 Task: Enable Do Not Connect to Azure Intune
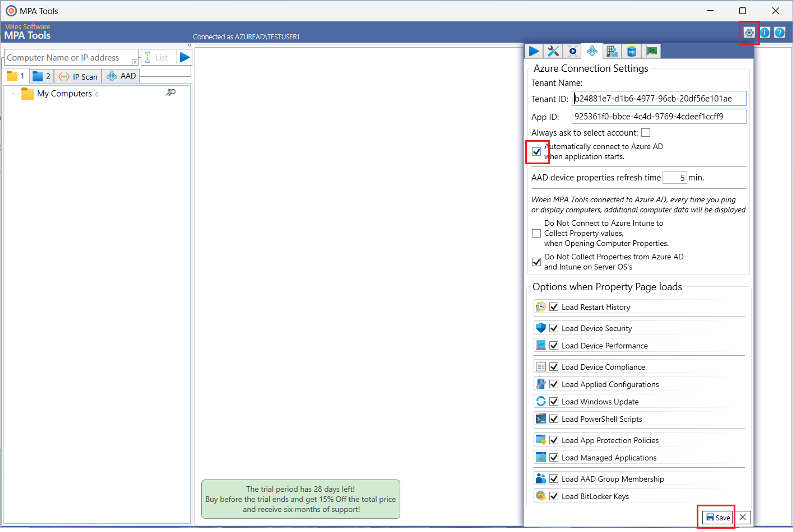point(536,233)
